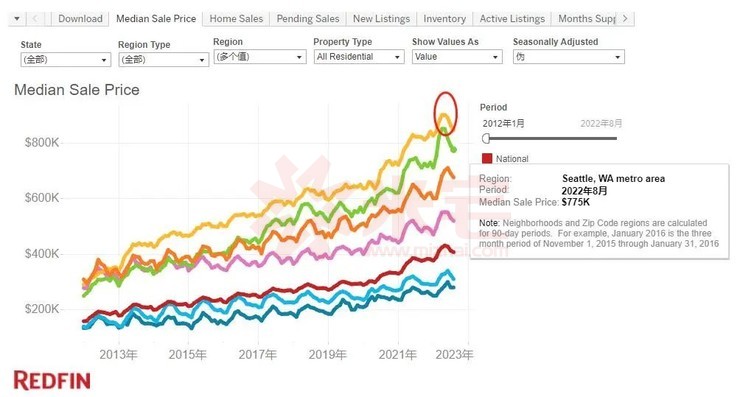The height and width of the screenshot is (397, 740).
Task: Click the Redfin logo
Action: [52, 380]
